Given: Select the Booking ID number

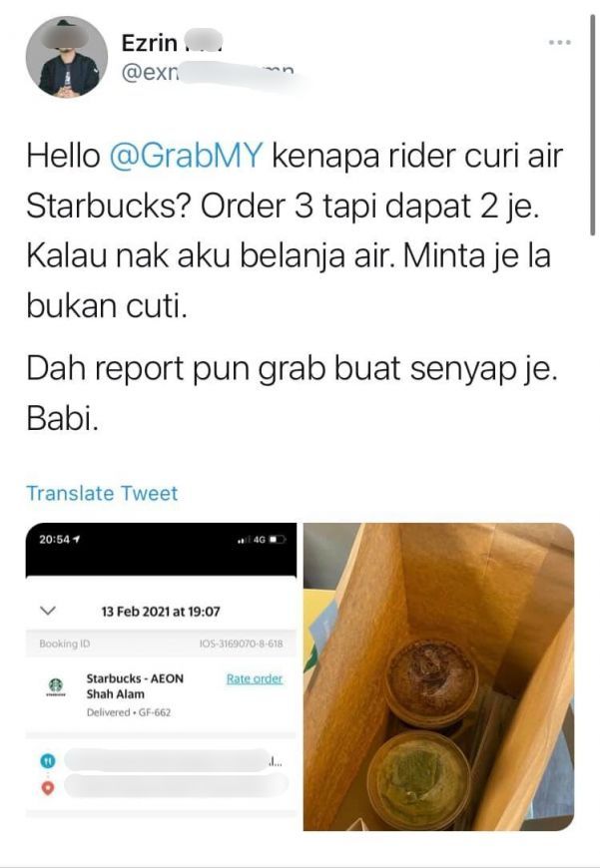Looking at the screenshot, I should click(241, 644).
